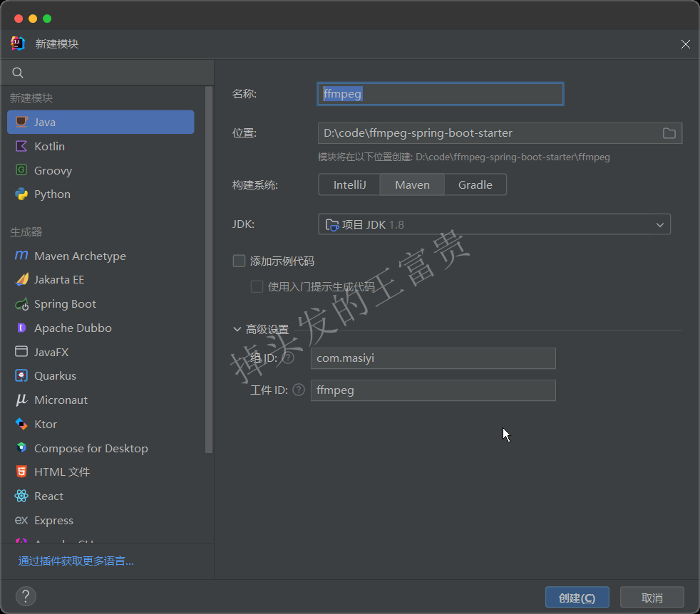700x614 pixels.
Task: Click the macOS green maximize dot
Action: pyautogui.click(x=47, y=19)
